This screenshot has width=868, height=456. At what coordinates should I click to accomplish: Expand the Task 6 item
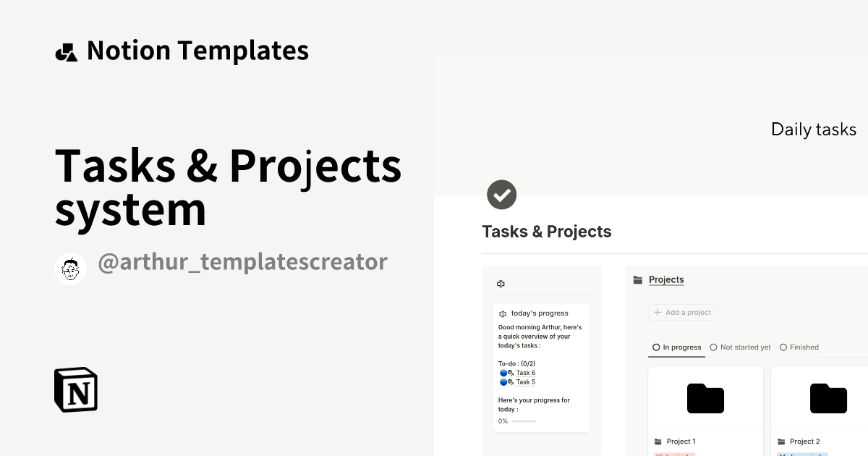pos(525,373)
